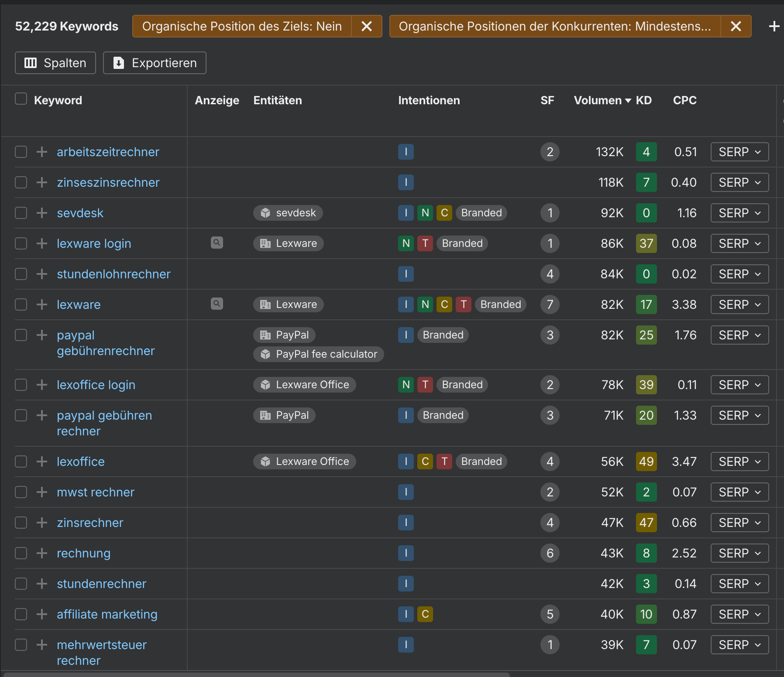Screen dimensions: 784x677
Task: Tick the checkbox for stundenrechner
Action: click(21, 584)
